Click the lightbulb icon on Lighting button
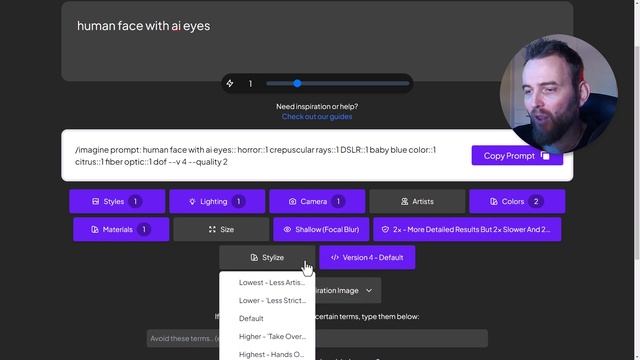Viewport: 640px width, 360px height. click(x=192, y=202)
